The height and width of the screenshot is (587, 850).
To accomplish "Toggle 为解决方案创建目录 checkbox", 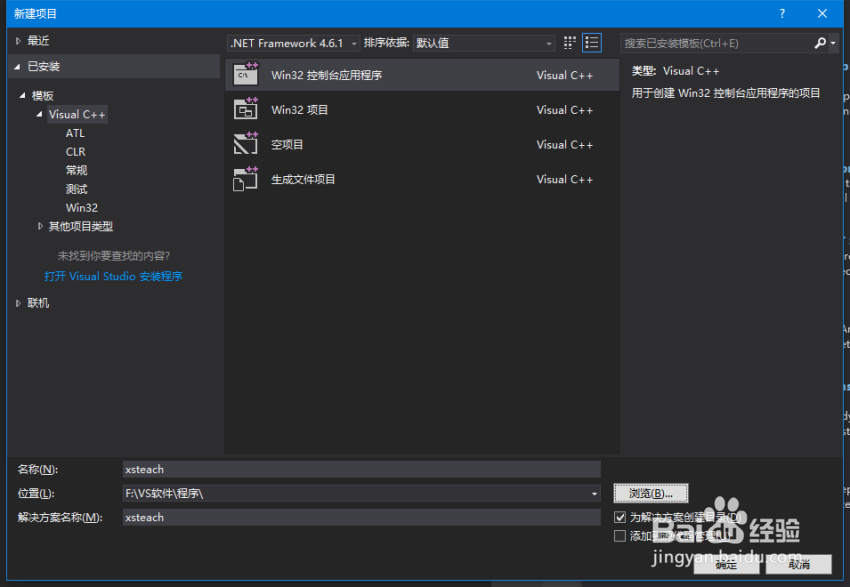I will (x=620, y=517).
